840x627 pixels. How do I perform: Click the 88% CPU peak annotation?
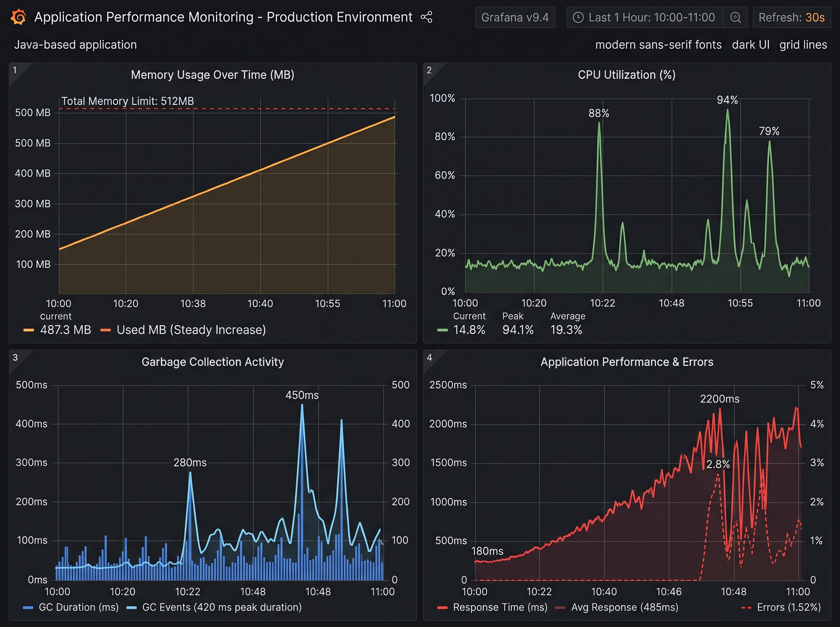(x=598, y=113)
